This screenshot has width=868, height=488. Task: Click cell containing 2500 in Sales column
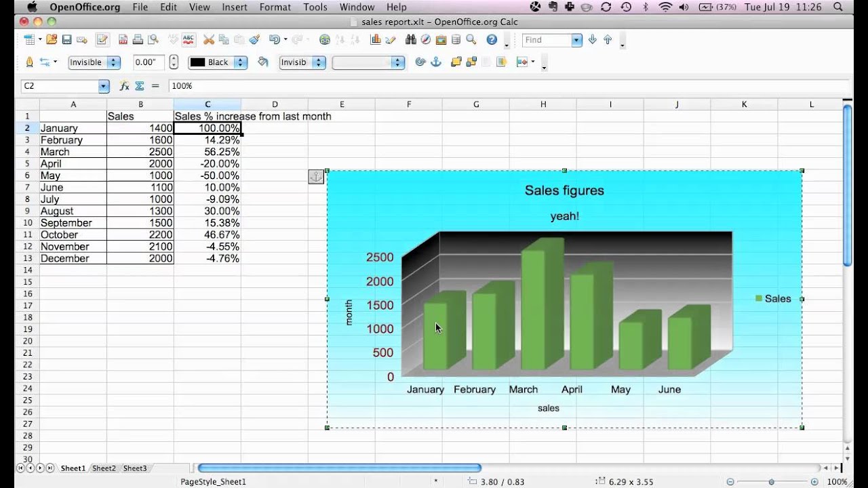pyautogui.click(x=140, y=152)
